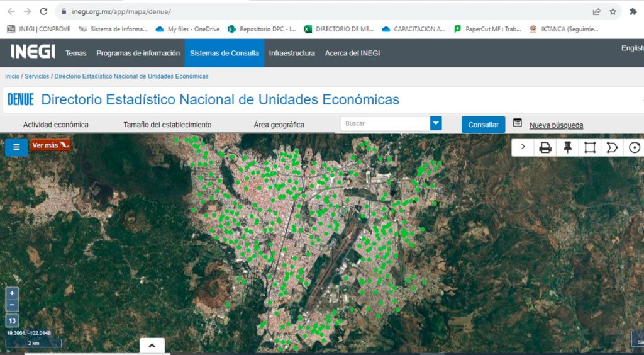
Task: Activate the rectangle selection tool
Action: click(590, 147)
